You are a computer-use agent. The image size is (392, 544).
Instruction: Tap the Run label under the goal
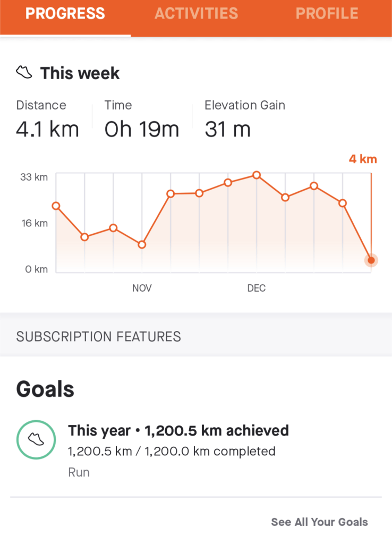(79, 472)
